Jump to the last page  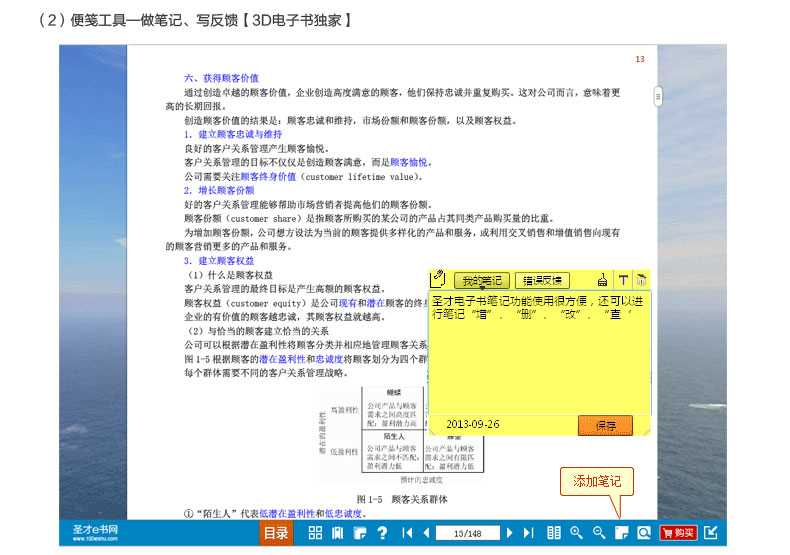[529, 533]
